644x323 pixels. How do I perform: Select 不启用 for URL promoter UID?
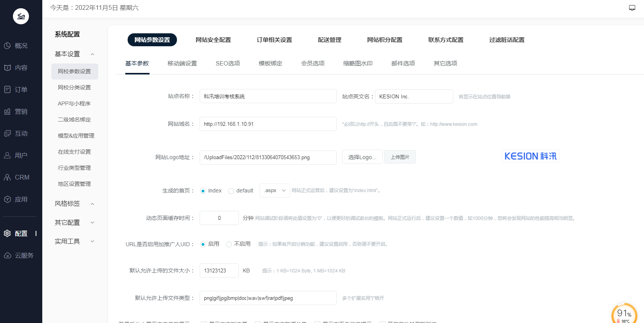click(x=229, y=244)
